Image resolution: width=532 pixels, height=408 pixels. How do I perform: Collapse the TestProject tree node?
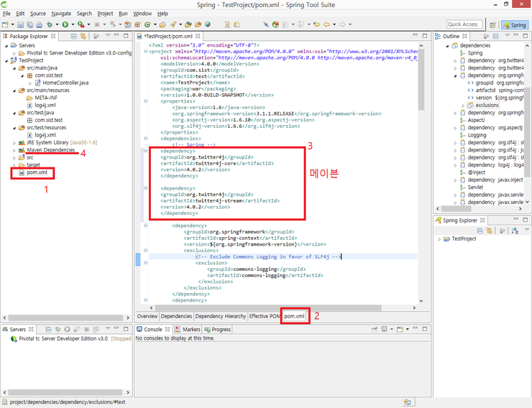[6, 60]
